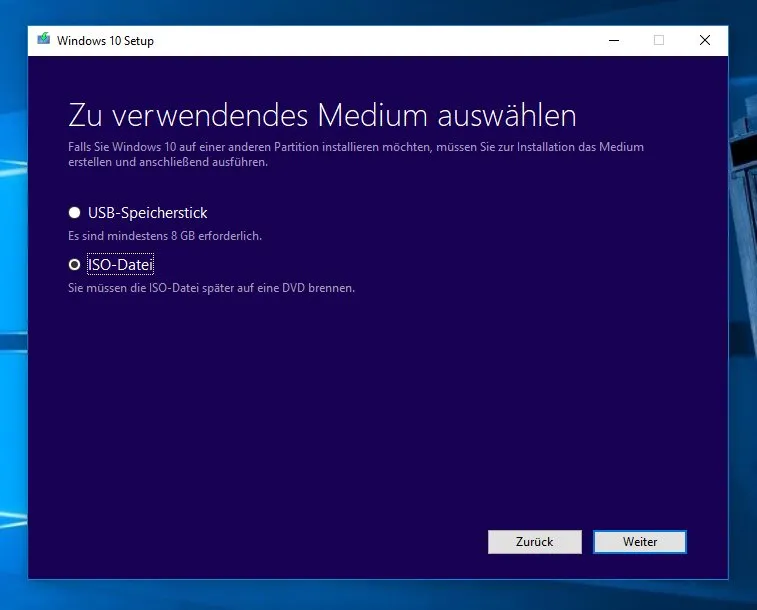Click text 'Sie müssen die ISO-Datei später'
Viewport: 757px width, 610px height.
pyautogui.click(x=151, y=288)
